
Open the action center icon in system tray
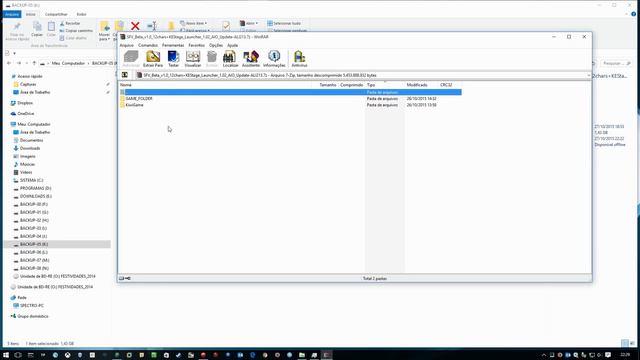tap(608, 355)
